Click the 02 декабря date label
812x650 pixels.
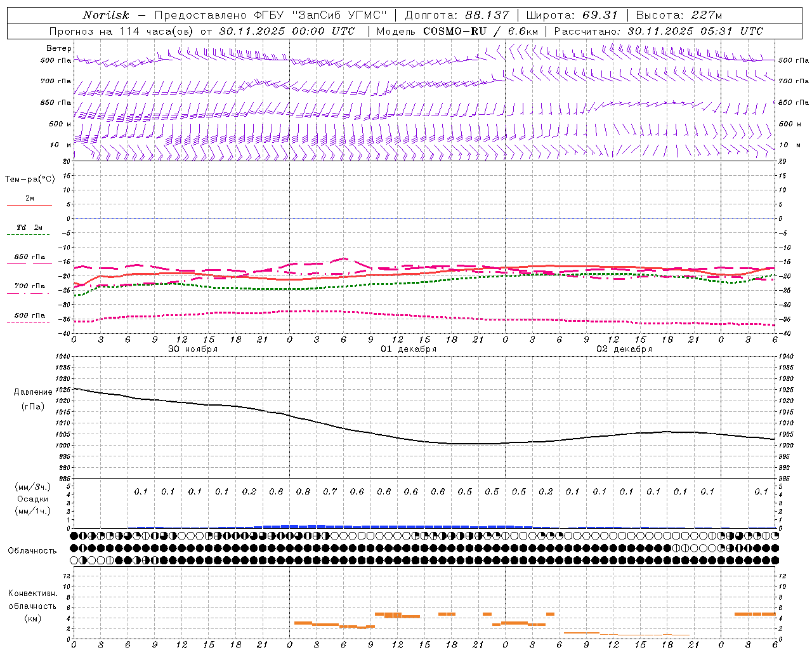[x=624, y=349]
